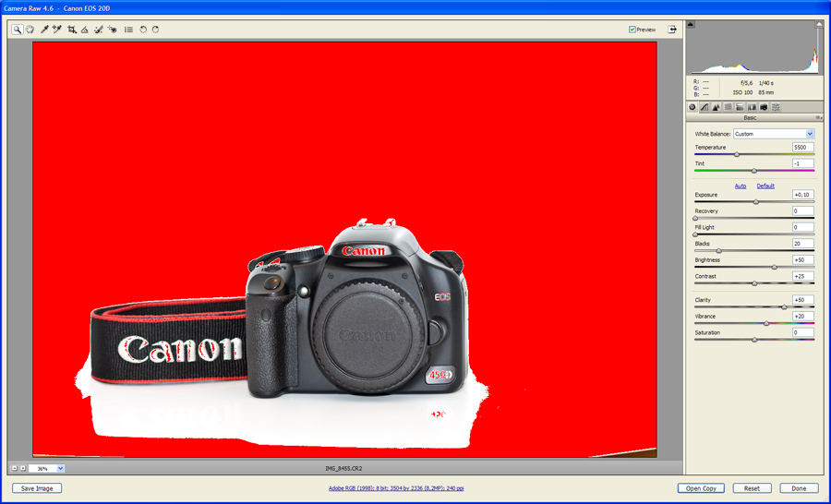The width and height of the screenshot is (831, 504).
Task: Focus the Temperature value field
Action: pyautogui.click(x=803, y=148)
